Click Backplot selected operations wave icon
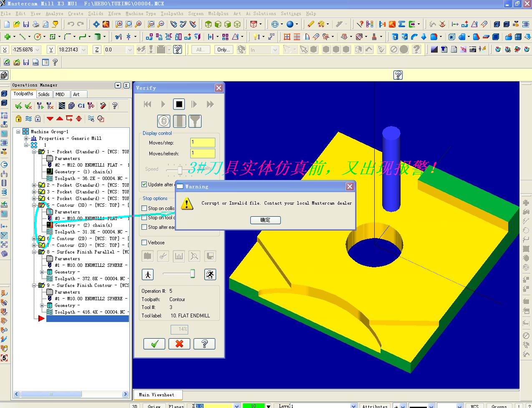This screenshot has width=532, height=408. 62,106
